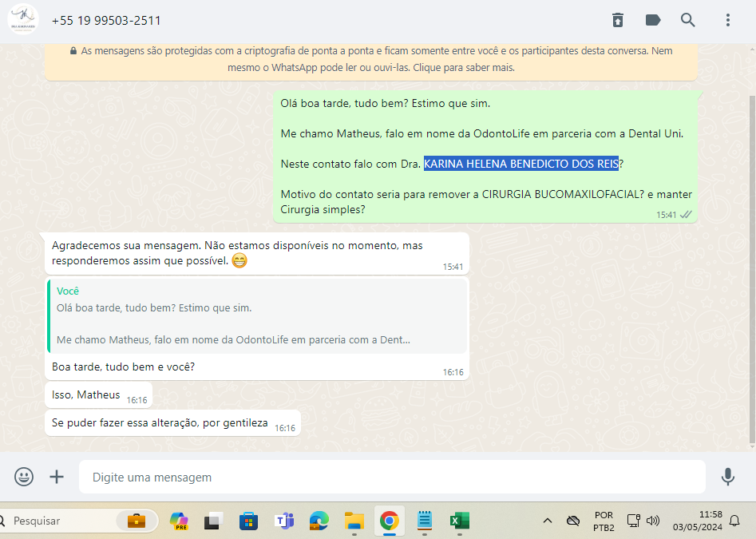Open the three-dot chat menu
This screenshot has height=539, width=756.
[x=728, y=20]
